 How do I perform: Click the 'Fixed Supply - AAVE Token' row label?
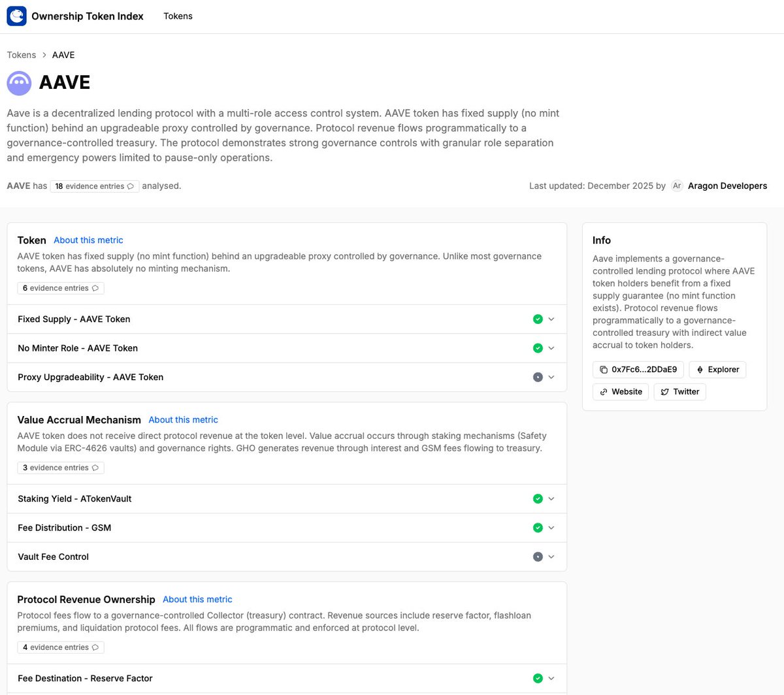click(x=74, y=319)
